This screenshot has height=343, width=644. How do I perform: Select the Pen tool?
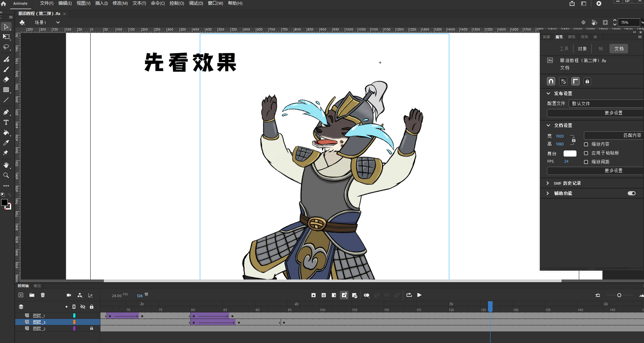(x=6, y=112)
